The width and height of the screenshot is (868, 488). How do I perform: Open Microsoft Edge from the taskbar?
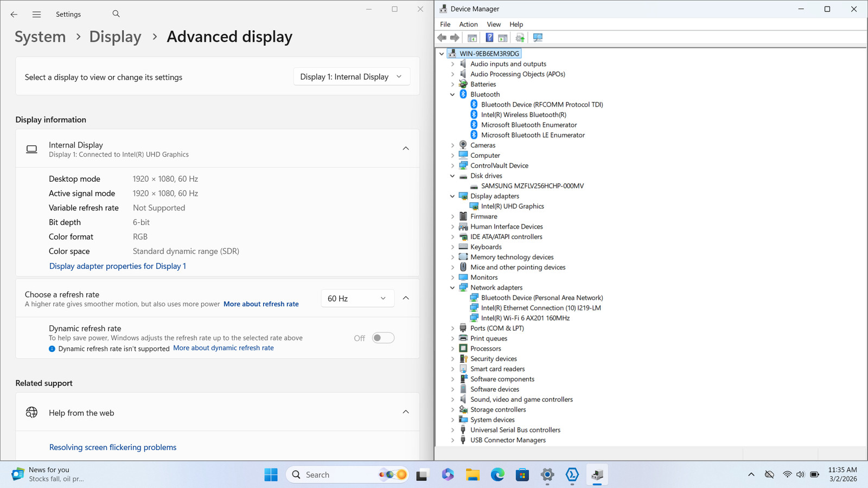[497, 475]
